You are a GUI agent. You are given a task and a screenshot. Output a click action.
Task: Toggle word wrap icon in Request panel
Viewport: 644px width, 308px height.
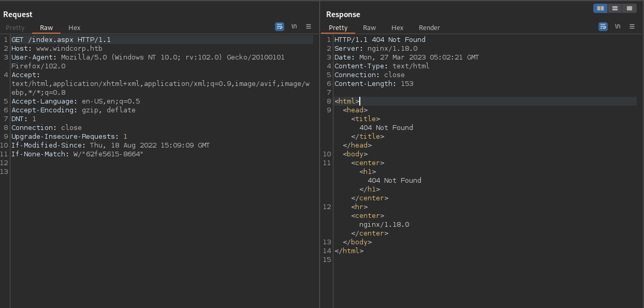pos(279,27)
